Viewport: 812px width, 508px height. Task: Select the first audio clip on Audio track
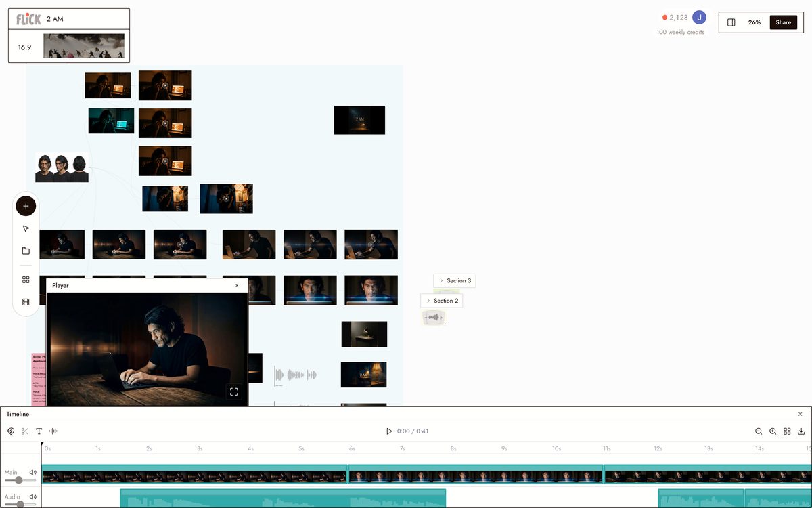click(283, 499)
